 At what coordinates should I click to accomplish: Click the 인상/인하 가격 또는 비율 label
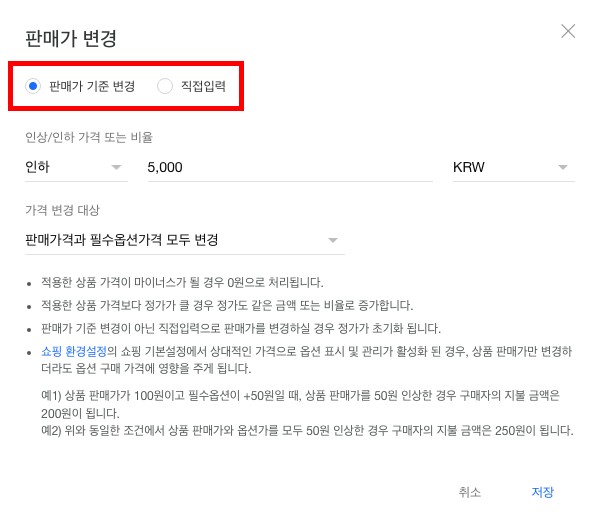(89, 137)
